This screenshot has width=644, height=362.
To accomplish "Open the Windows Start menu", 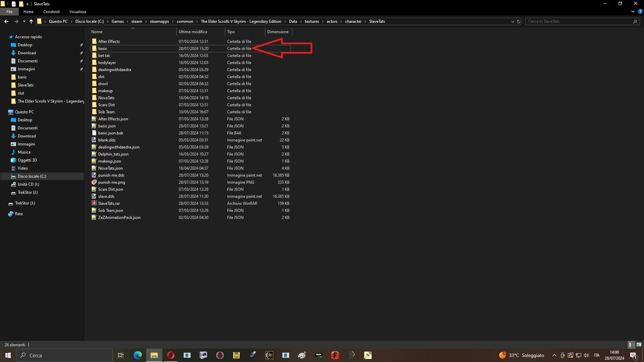I will coord(8,355).
